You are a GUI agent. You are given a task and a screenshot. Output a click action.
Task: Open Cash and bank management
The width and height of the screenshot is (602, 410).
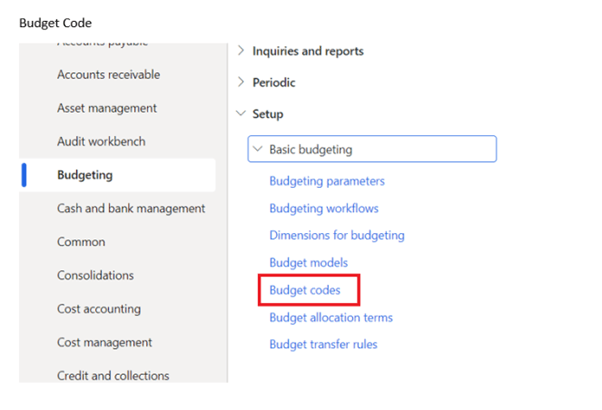pos(131,209)
